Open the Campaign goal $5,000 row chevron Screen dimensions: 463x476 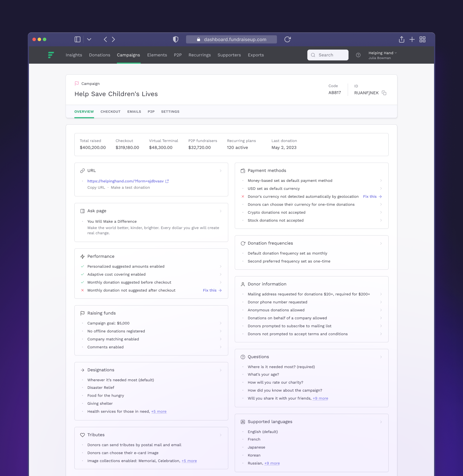coord(221,323)
